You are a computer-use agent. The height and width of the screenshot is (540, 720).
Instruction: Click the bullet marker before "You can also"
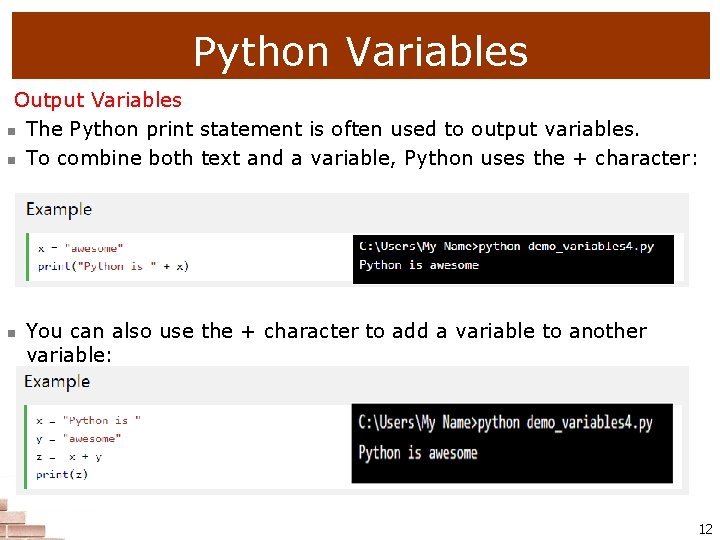coord(9,333)
